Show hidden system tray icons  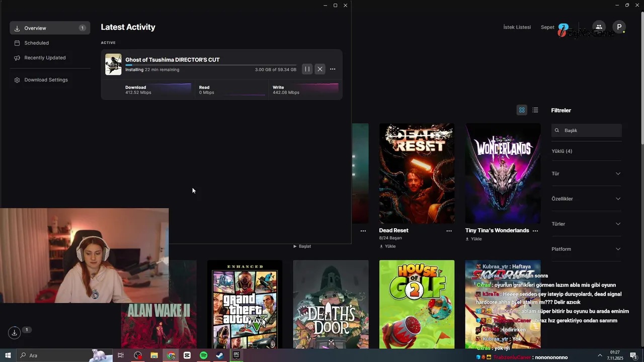pos(600,355)
